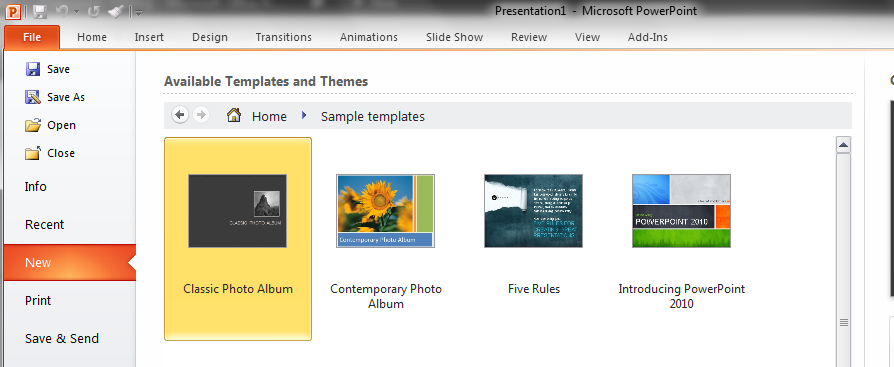Go to the Animations ribbon tab
894x367 pixels.
[369, 37]
